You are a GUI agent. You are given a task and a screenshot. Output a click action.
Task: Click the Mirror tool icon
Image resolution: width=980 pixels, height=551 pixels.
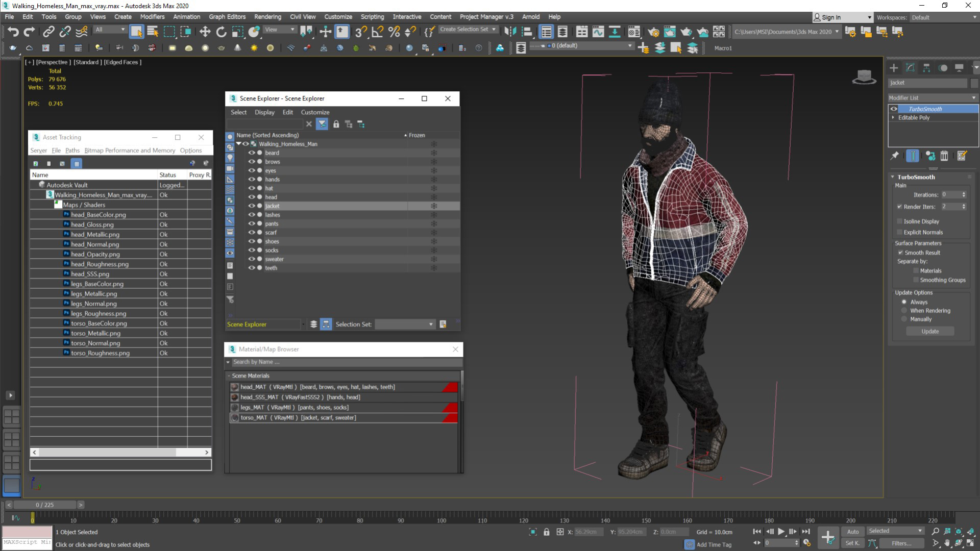(510, 32)
